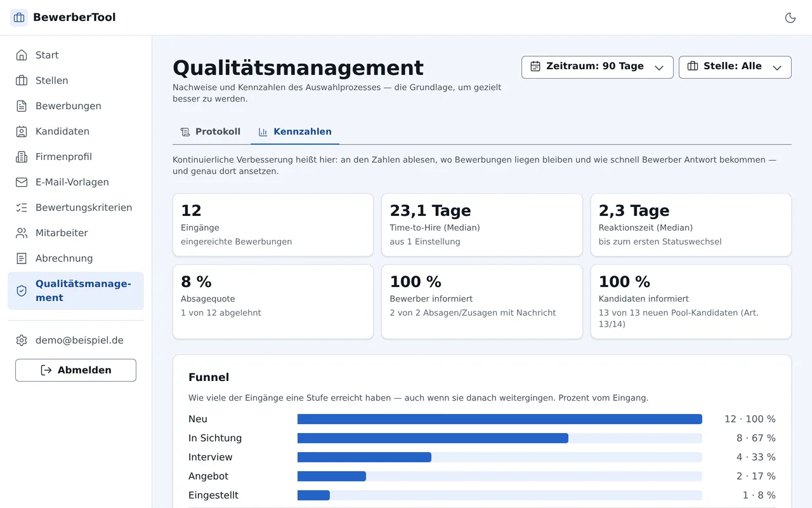Open E-Mail-Vorlagen in the sidebar

(x=75, y=182)
